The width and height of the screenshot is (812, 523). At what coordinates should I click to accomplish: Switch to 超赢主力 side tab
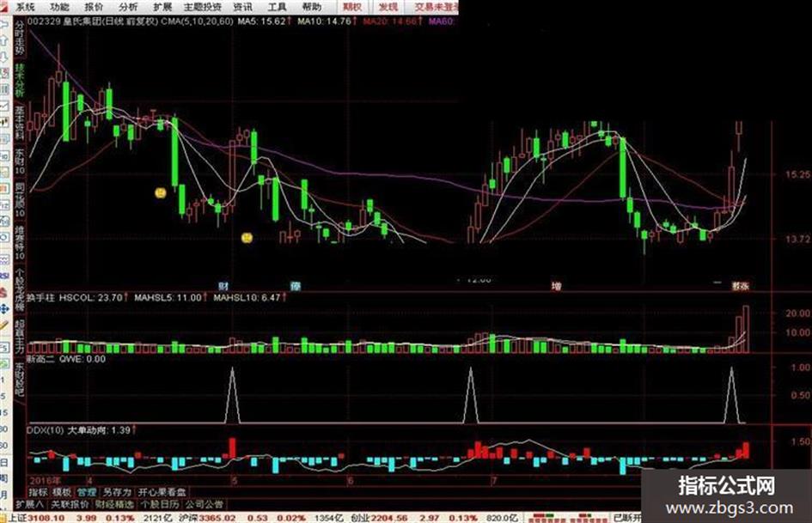coord(20,337)
